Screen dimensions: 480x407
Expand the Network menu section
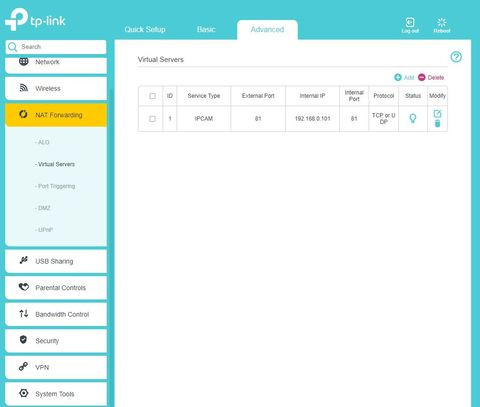point(56,65)
